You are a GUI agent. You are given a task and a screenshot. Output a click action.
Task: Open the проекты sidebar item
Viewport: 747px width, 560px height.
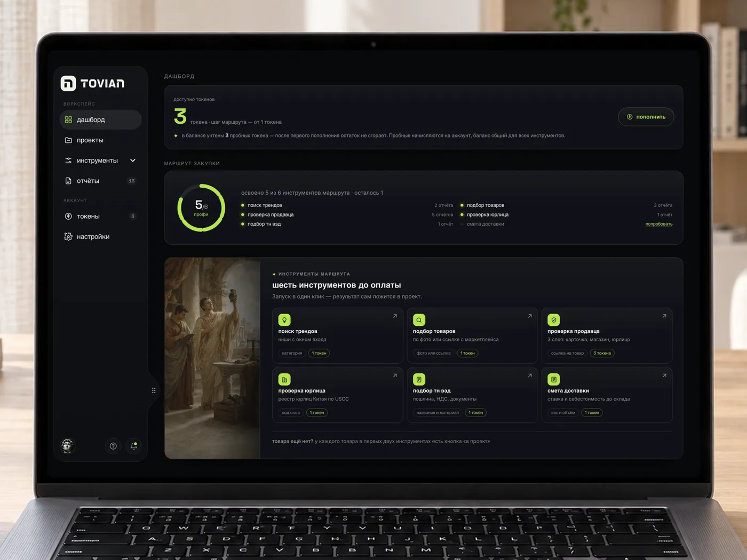[100, 140]
